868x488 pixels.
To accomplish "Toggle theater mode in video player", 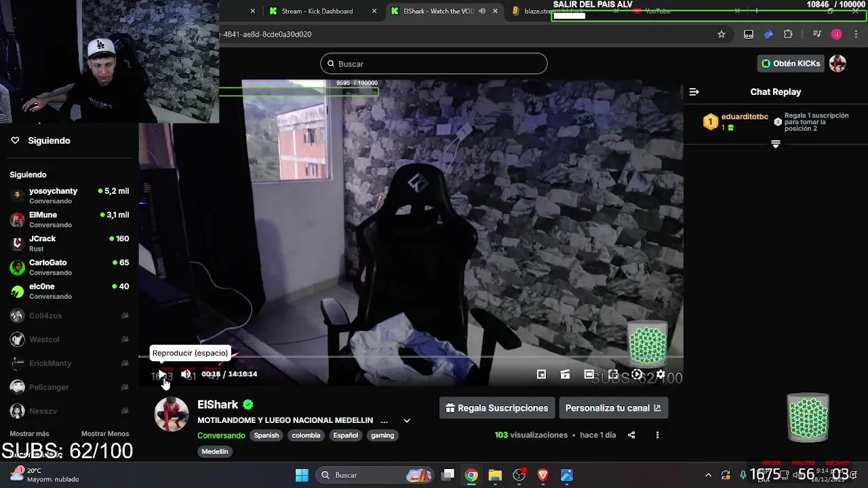I will coord(589,374).
